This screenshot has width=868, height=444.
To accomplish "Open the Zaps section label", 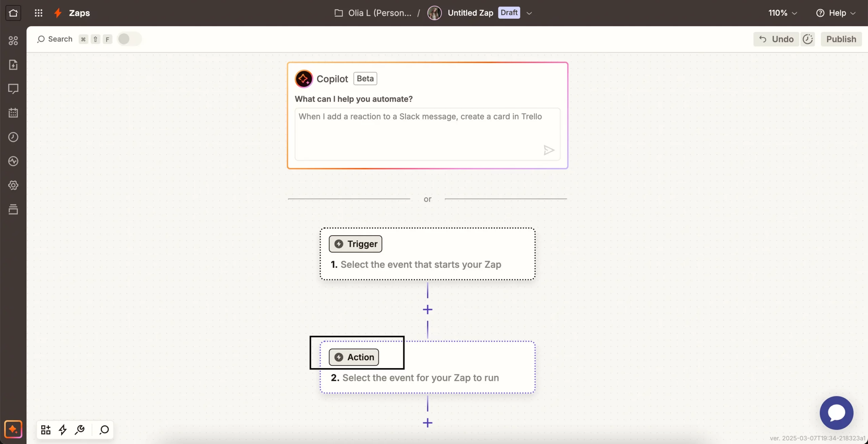I will [79, 13].
